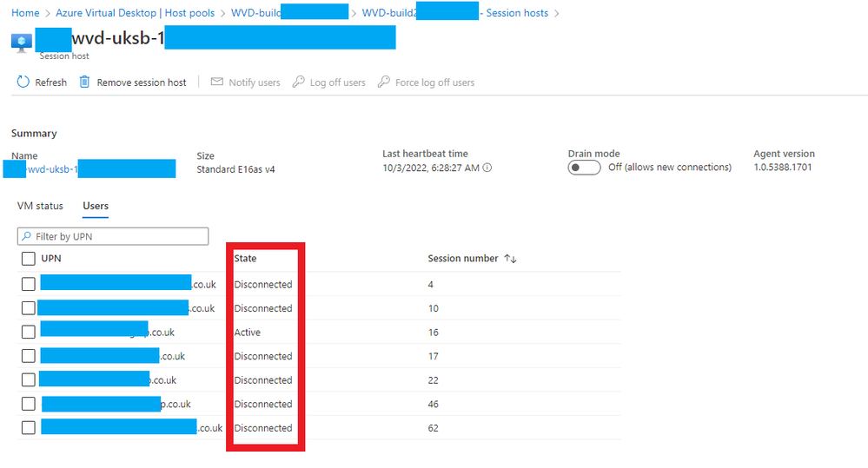Click Log off users label
The width and height of the screenshot is (868, 468).
coord(338,82)
